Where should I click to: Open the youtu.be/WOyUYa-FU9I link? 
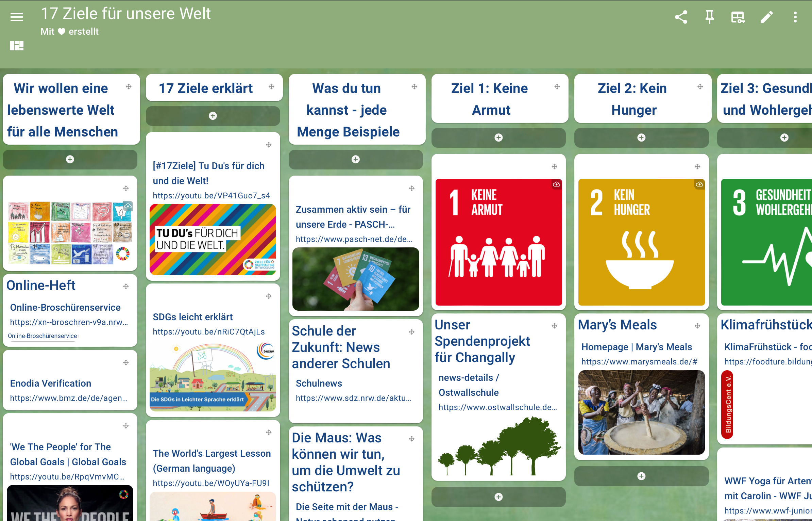[211, 483]
